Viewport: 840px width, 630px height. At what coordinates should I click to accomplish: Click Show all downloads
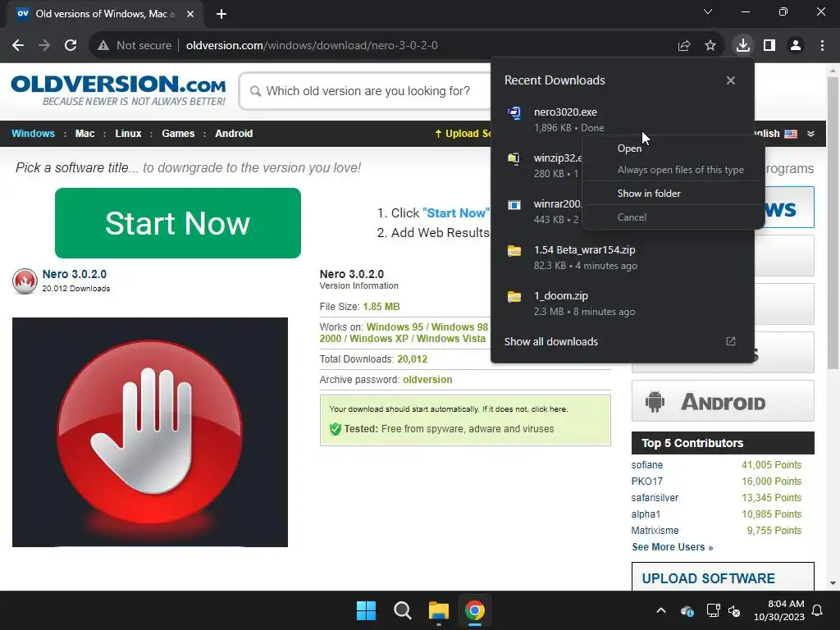tap(550, 342)
